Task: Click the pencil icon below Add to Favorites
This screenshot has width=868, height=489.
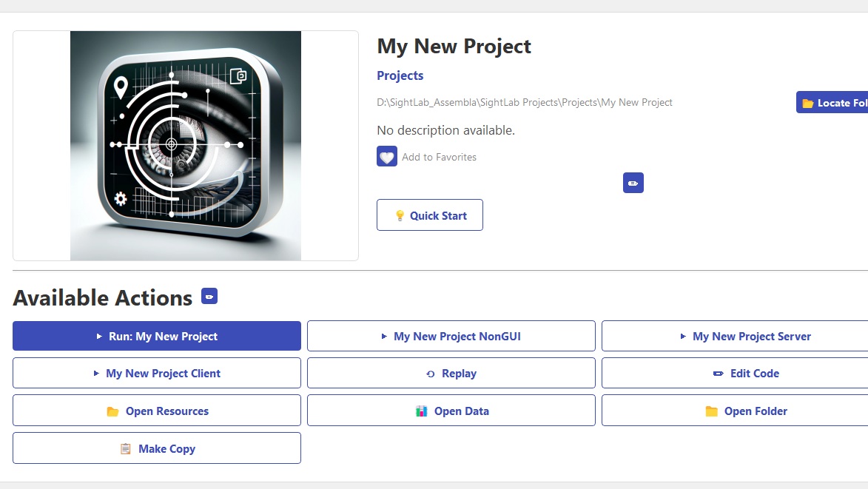Action: tap(633, 183)
